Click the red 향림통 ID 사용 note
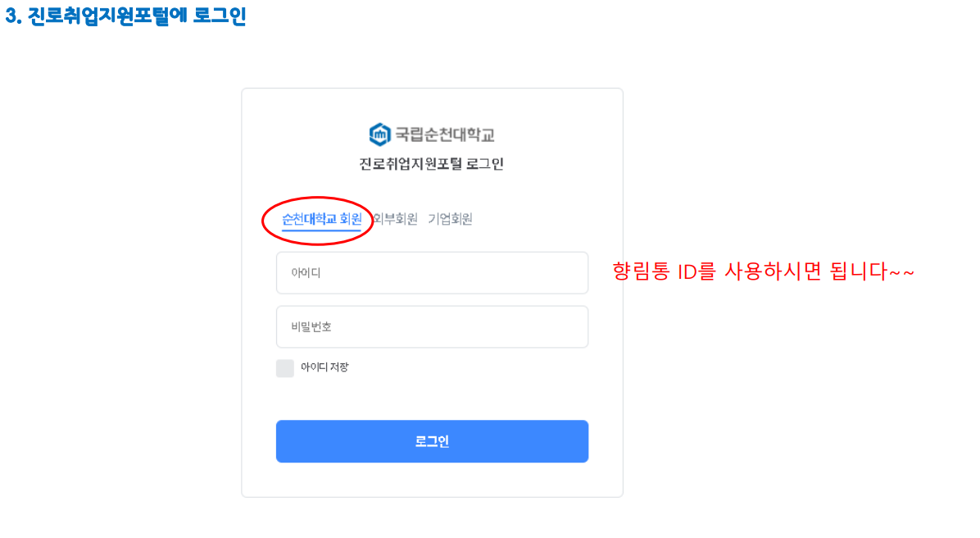 [763, 271]
